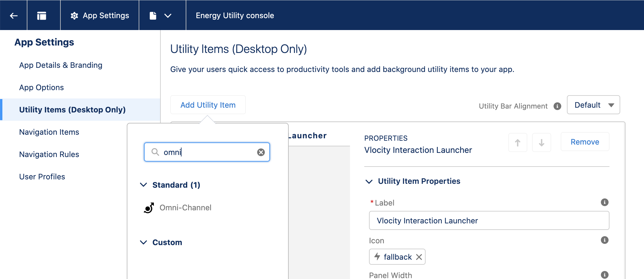Open User Profiles settings
The image size is (644, 279).
pos(42,177)
